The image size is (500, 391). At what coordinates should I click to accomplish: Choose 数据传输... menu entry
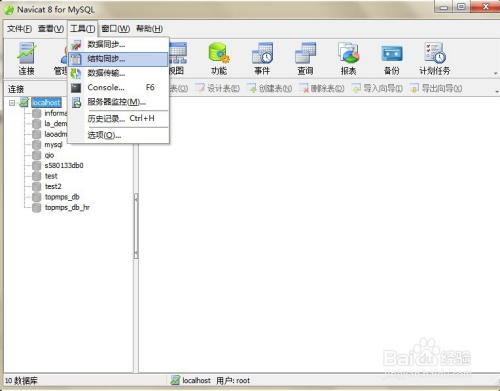[x=118, y=73]
